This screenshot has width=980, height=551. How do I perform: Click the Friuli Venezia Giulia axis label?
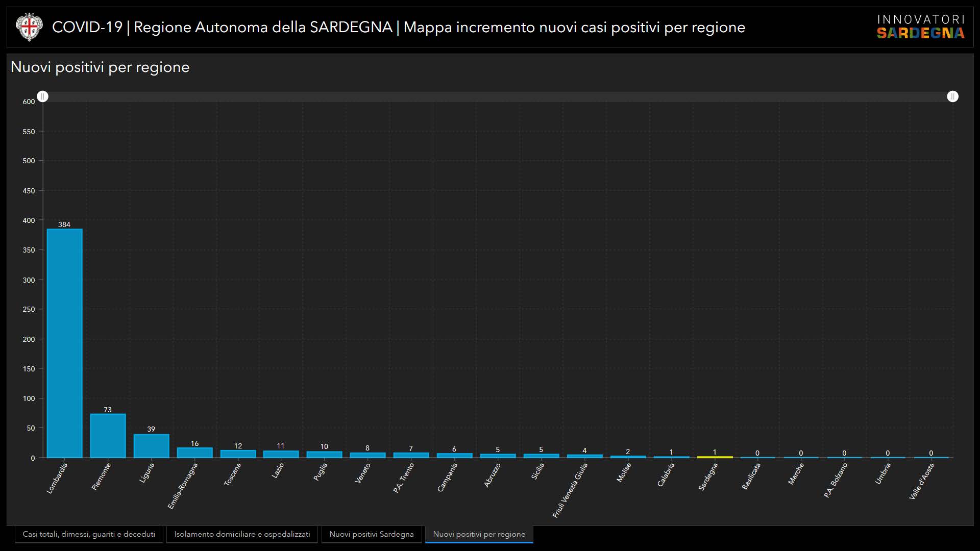(570, 490)
